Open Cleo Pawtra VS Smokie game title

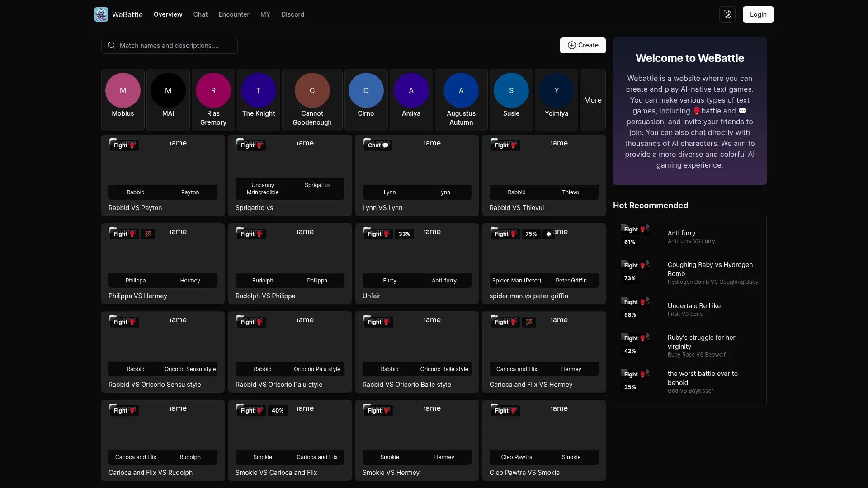(524, 473)
